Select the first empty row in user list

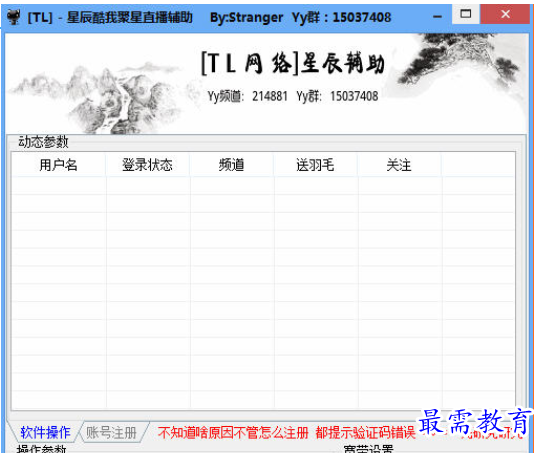[x=263, y=186]
